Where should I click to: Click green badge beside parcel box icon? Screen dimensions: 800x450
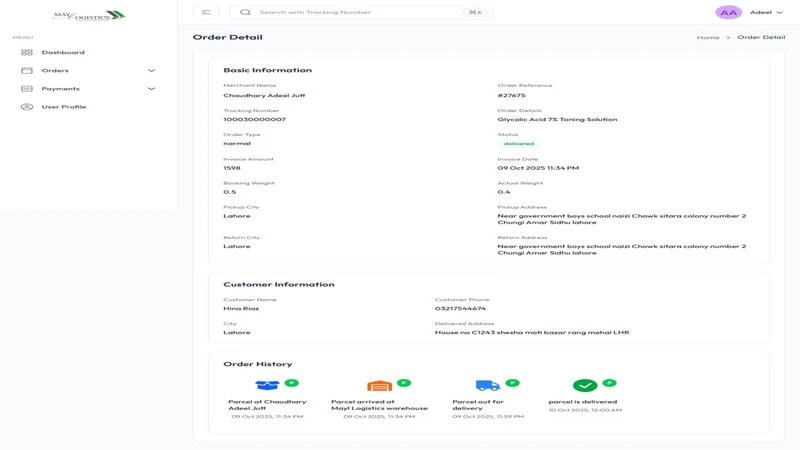(x=292, y=383)
